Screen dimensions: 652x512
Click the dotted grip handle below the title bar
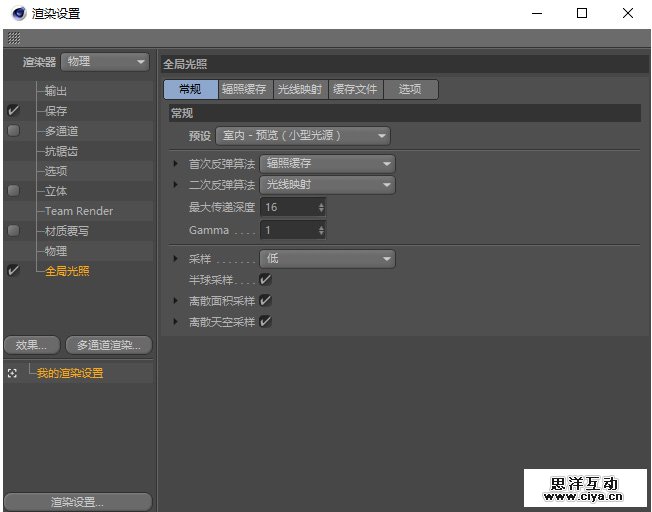pyautogui.click(x=13, y=37)
